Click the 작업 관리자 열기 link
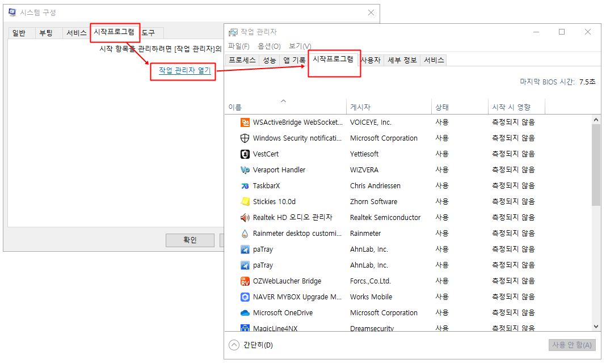This screenshot has width=606, height=364. tap(185, 71)
